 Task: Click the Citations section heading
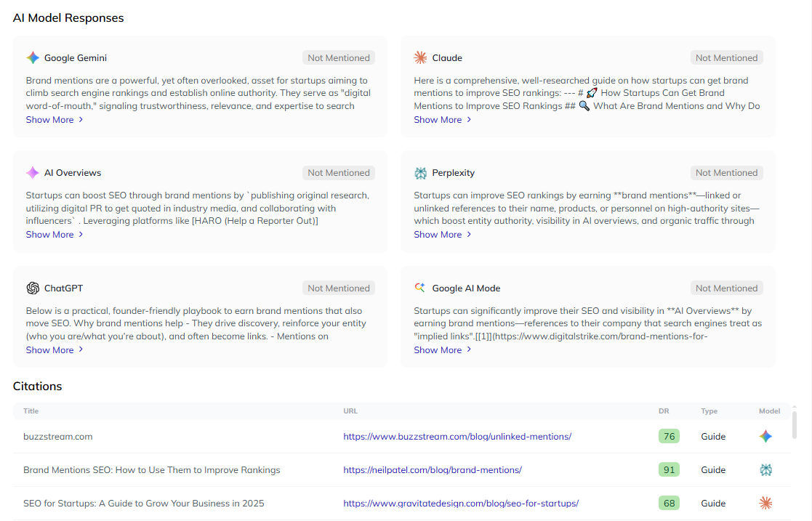[37, 387]
